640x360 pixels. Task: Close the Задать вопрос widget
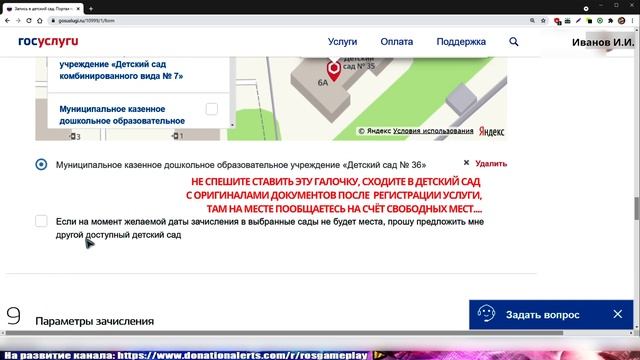tap(618, 314)
